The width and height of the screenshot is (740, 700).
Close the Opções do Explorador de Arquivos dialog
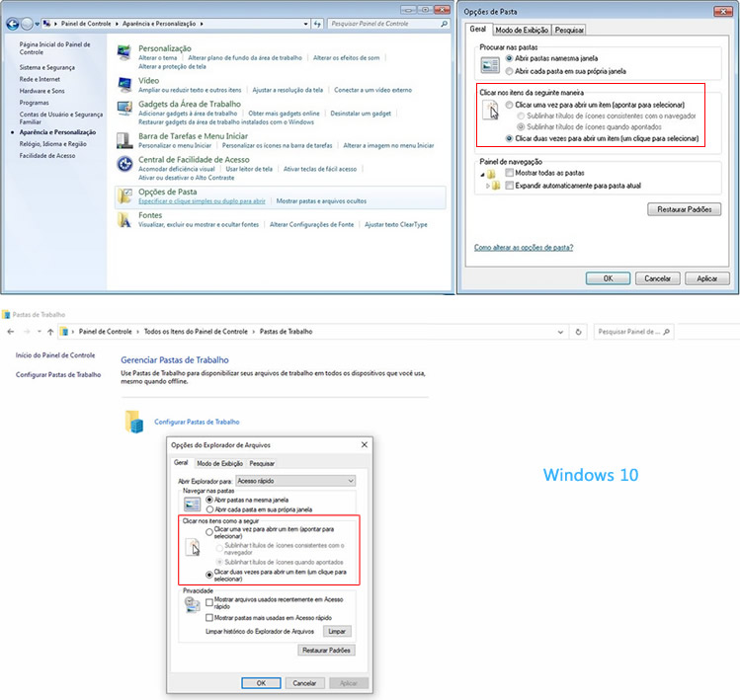(364, 445)
